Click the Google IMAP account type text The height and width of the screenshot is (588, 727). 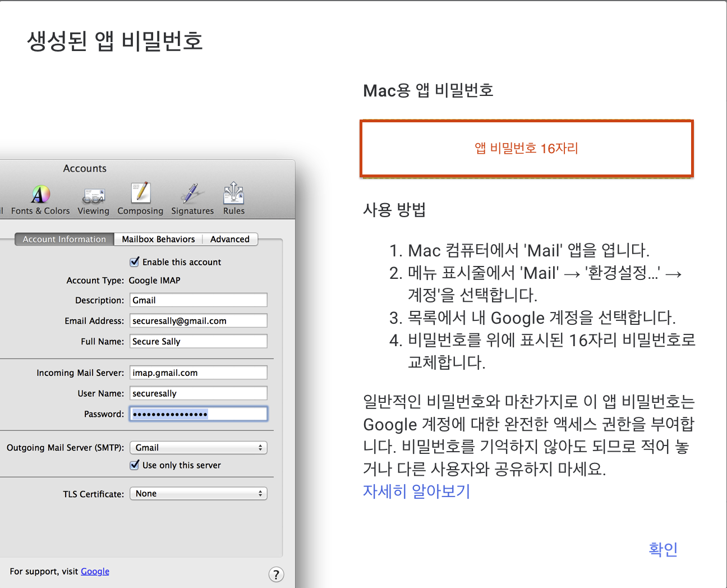(x=154, y=280)
